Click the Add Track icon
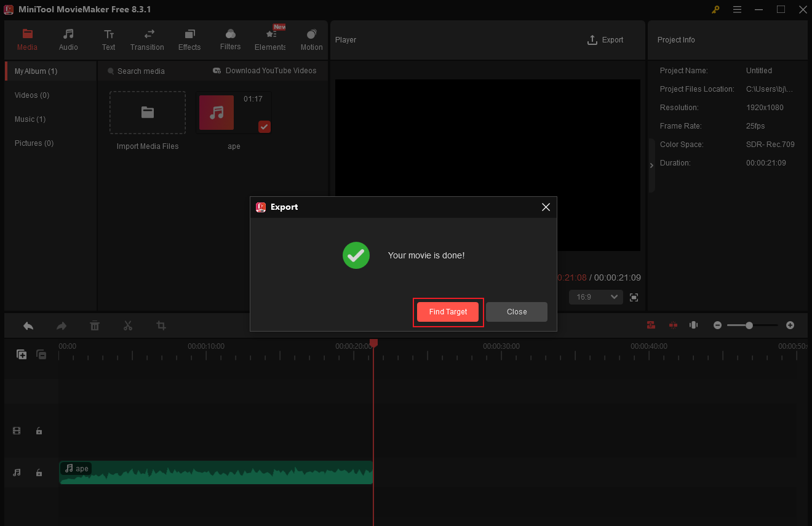 (x=22, y=354)
